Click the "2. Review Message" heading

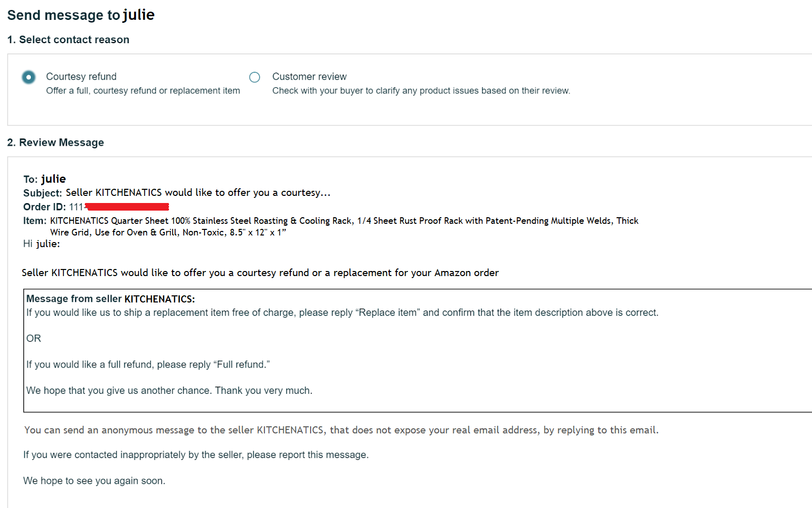pos(56,143)
